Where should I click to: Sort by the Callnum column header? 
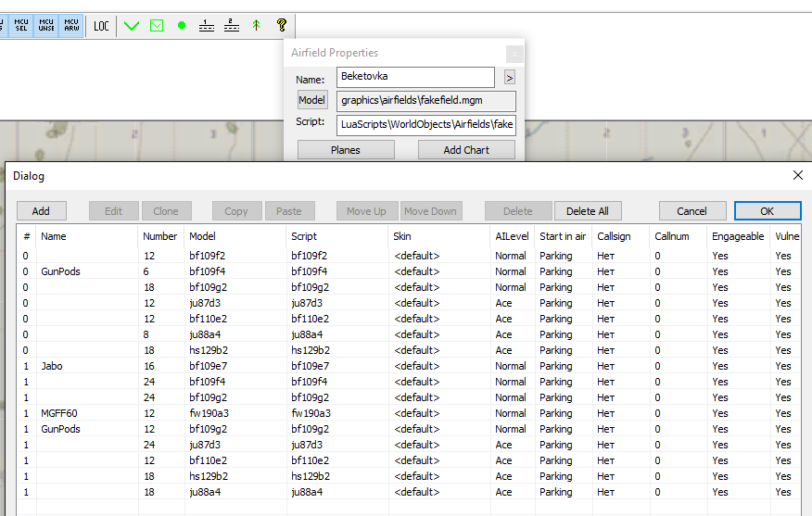tap(678, 236)
